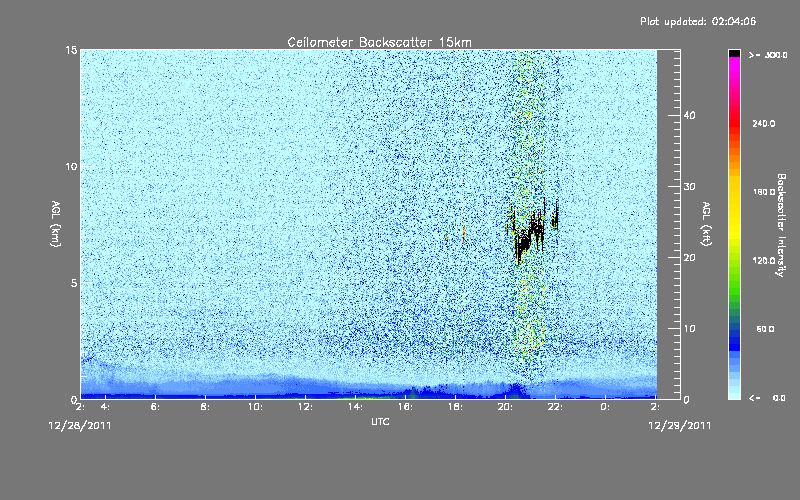Click the 40 kft tick label on right axis
Image resolution: width=800 pixels, height=500 pixels.
point(689,115)
